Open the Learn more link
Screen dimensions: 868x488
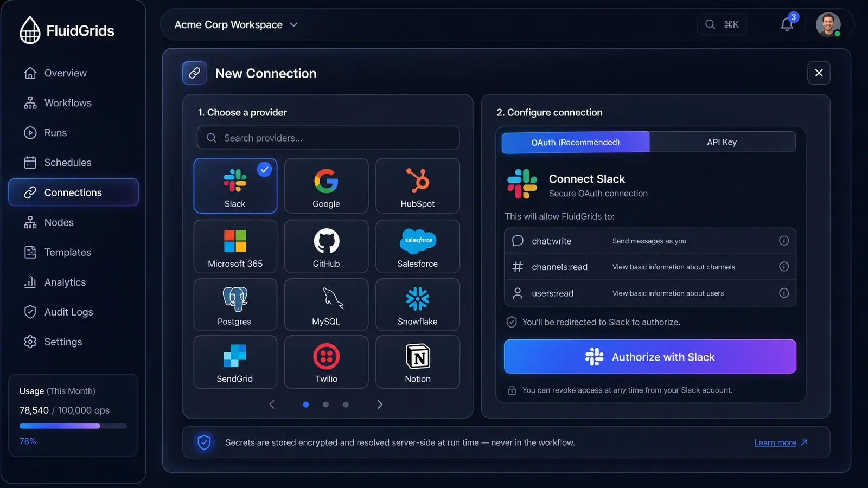click(x=780, y=442)
